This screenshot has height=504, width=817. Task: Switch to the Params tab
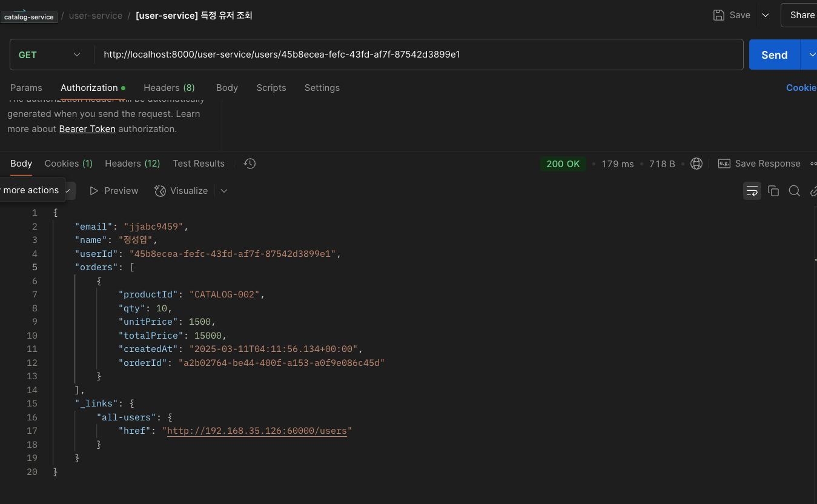pyautogui.click(x=26, y=88)
